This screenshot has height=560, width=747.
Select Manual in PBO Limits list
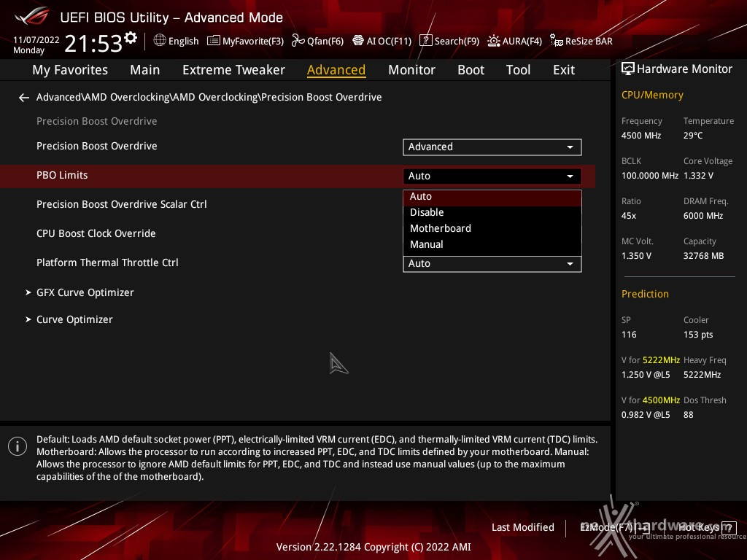pyautogui.click(x=492, y=244)
